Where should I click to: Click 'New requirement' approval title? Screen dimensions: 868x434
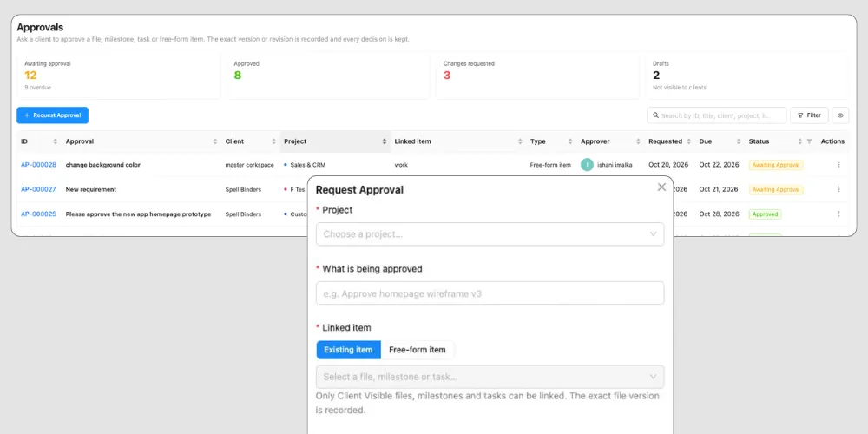point(91,189)
